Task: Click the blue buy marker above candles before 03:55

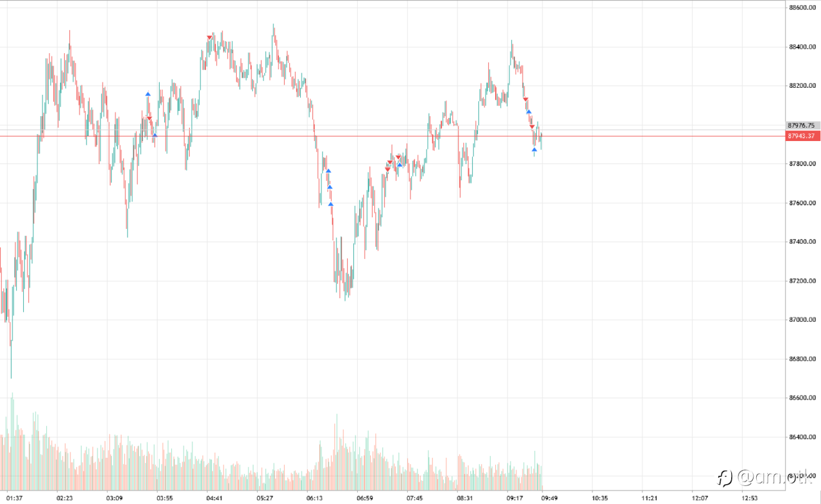Action: tap(148, 94)
